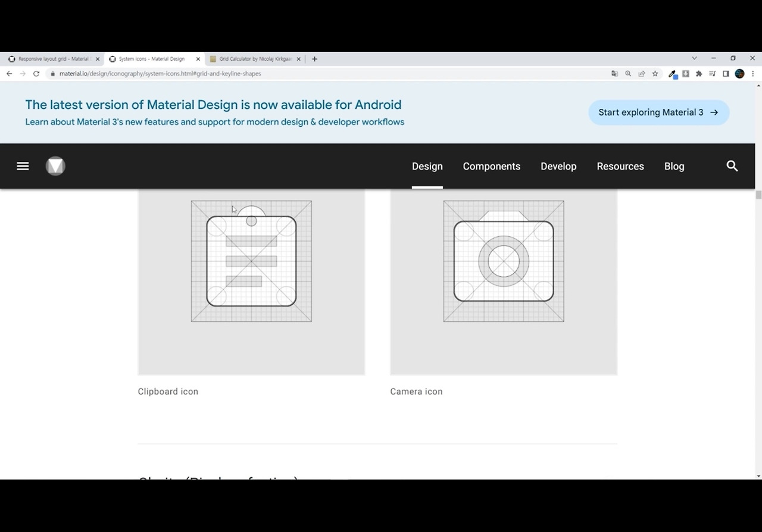Viewport: 762px width, 532px height.
Task: Click the 'Camera icon' caption
Action: click(416, 392)
